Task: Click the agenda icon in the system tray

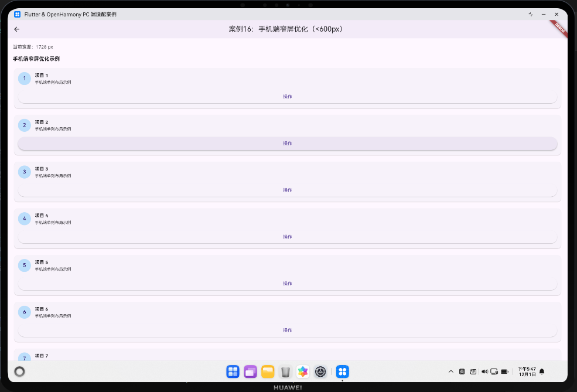Action: coord(473,371)
